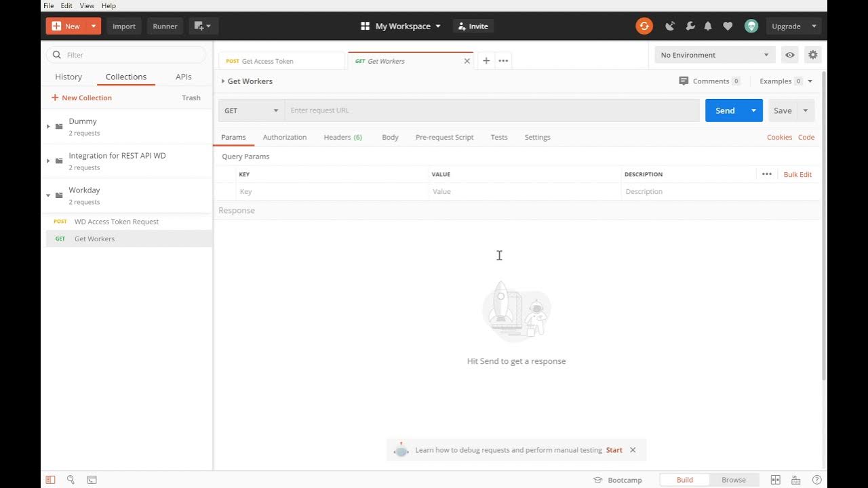Open tab options three dots menu
The height and width of the screenshot is (488, 868).
(503, 61)
